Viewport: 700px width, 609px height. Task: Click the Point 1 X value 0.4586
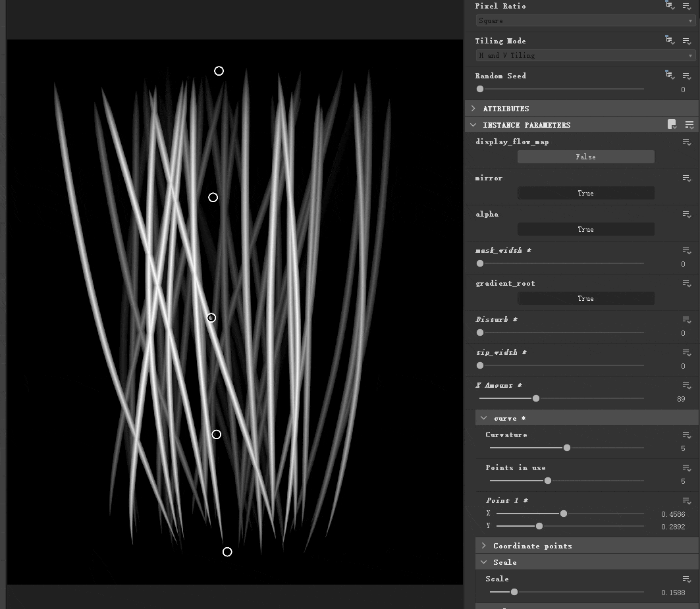(673, 514)
